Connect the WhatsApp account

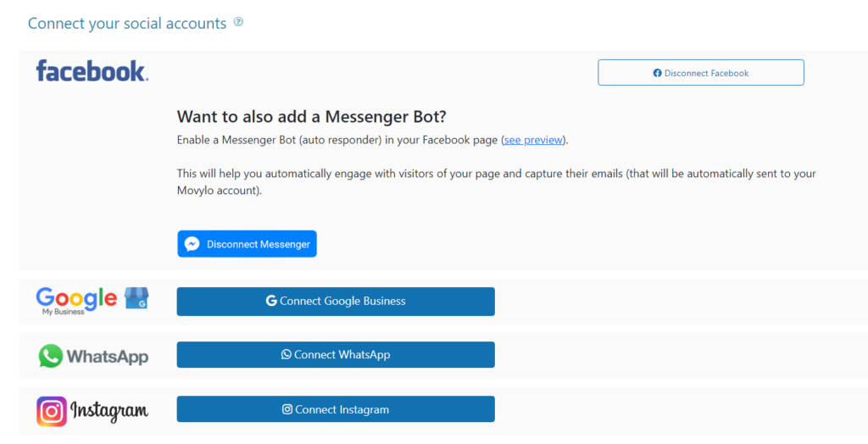click(336, 355)
